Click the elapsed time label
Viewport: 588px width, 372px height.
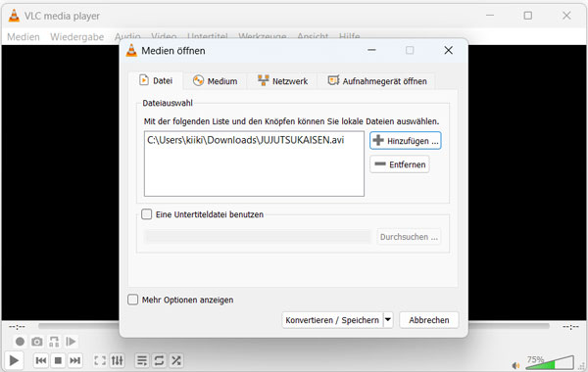pos(17,327)
